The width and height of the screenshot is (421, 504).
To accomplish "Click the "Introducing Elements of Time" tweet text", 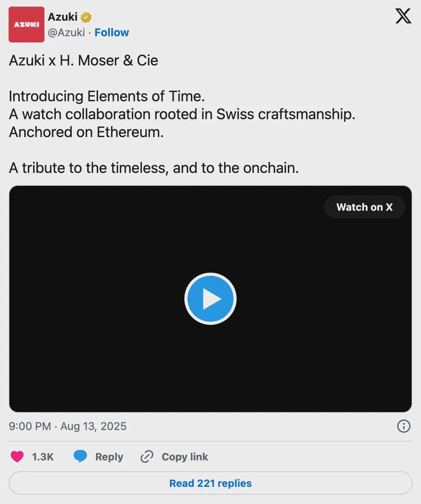I will 106,96.
